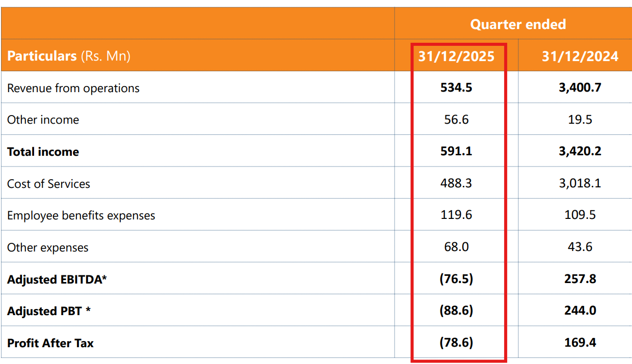This screenshot has height=364, width=632.
Task: Click the 169.4 Profit After Tax value
Action: pyautogui.click(x=580, y=343)
